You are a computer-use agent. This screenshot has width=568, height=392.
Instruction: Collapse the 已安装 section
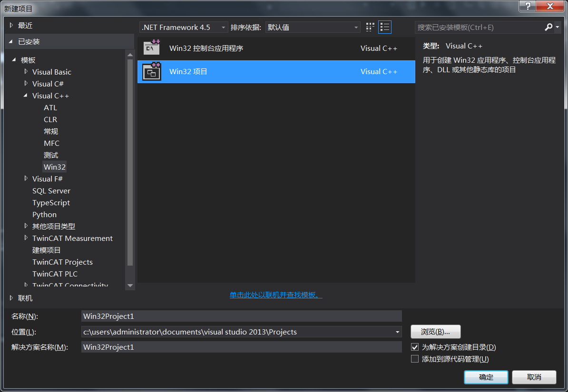pyautogui.click(x=11, y=42)
